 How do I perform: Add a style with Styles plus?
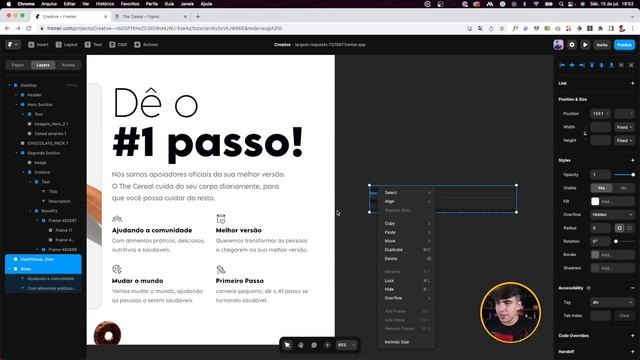(x=633, y=160)
